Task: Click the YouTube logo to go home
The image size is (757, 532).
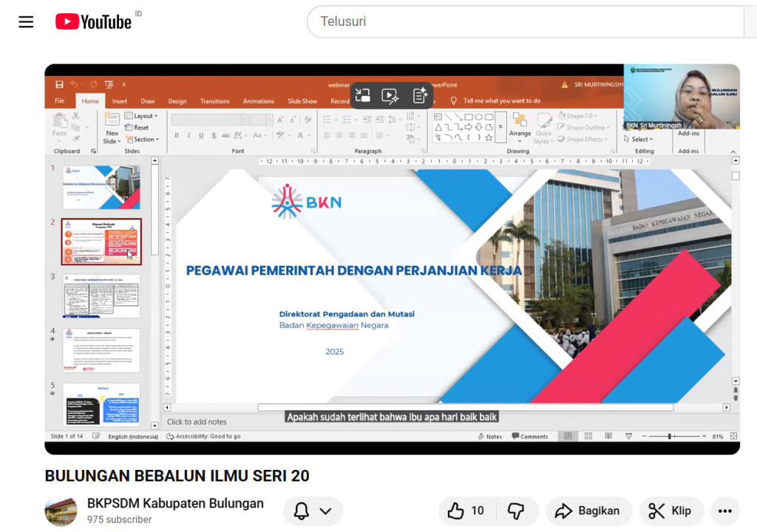Action: 94,22
